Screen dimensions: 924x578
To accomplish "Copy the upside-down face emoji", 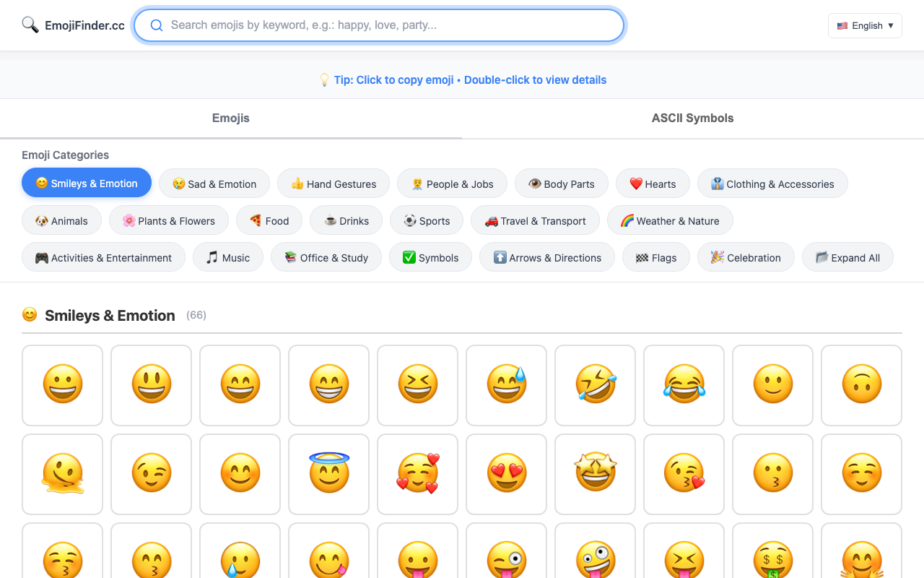I will tap(861, 385).
